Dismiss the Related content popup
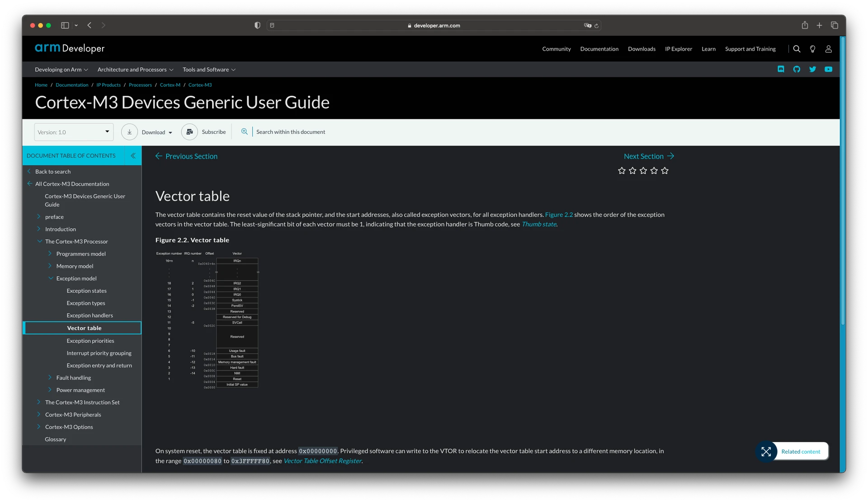Viewport: 868px width, 502px height. click(x=766, y=451)
